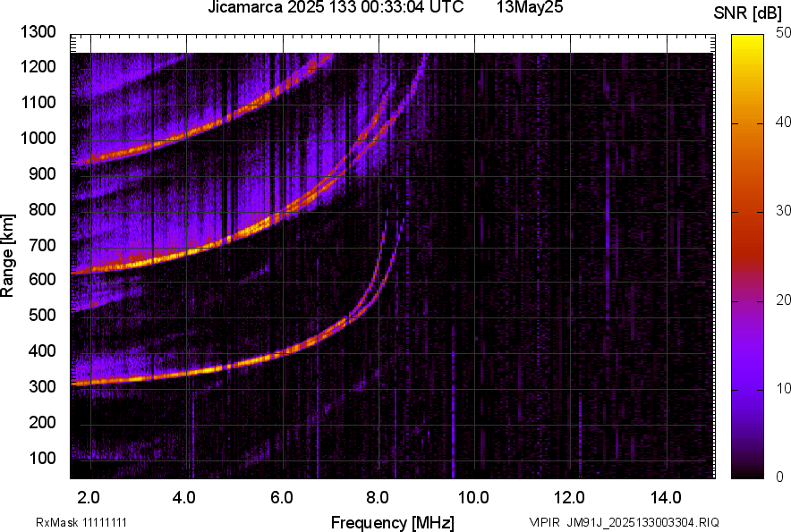Click the range tick label '900'

tap(42, 173)
